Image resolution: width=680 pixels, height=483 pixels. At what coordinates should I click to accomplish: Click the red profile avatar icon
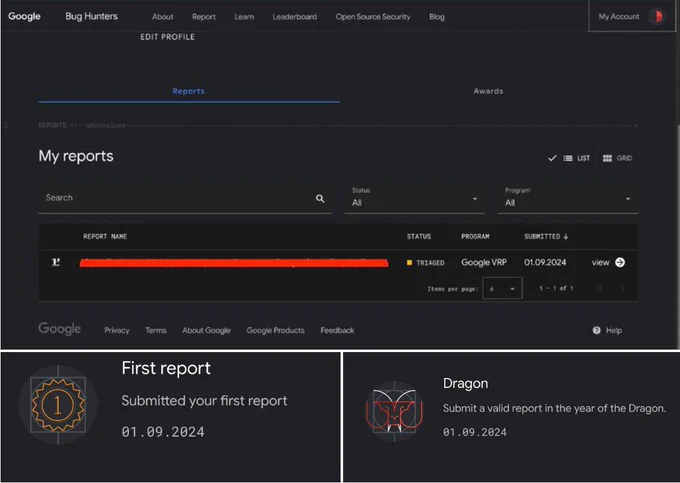[658, 16]
